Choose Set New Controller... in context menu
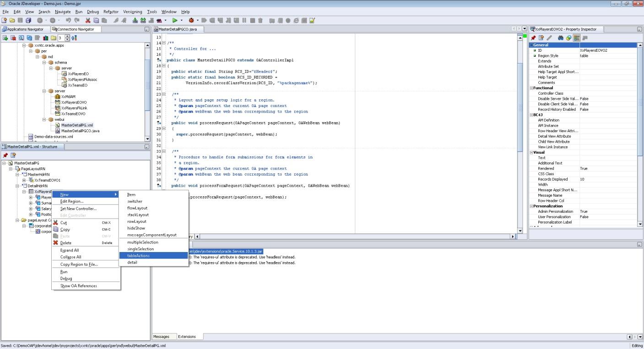The height and width of the screenshot is (349, 644). (x=86, y=209)
